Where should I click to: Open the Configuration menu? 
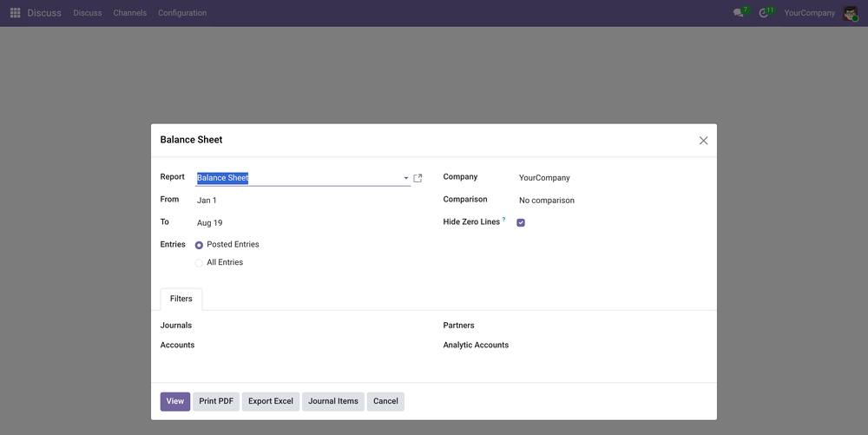(182, 13)
